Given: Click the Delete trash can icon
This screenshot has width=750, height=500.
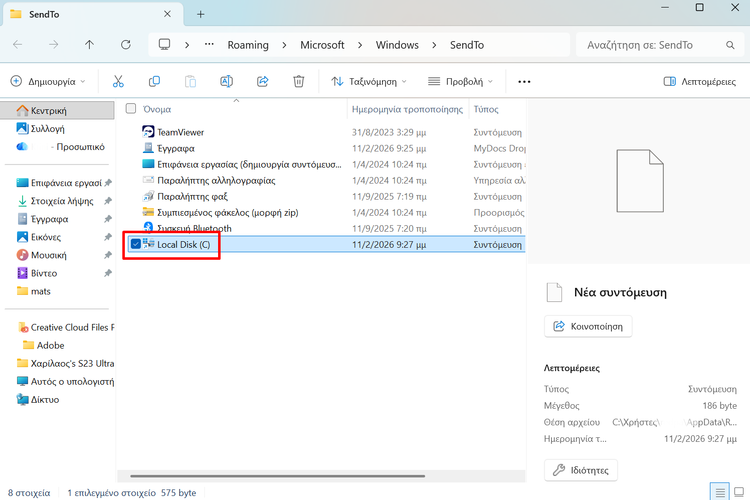Looking at the screenshot, I should [x=298, y=81].
